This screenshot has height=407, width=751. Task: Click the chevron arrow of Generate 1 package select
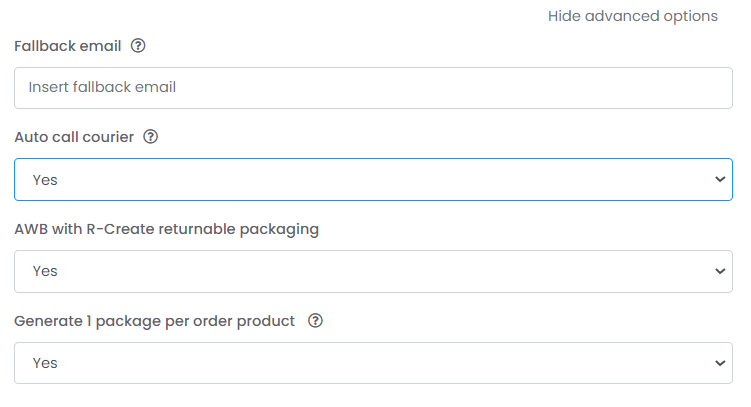[720, 363]
